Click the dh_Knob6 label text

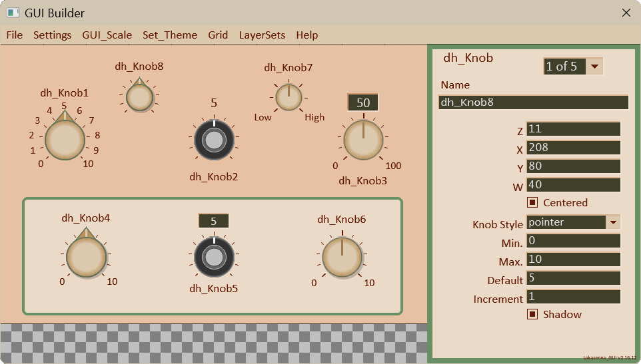coord(342,220)
